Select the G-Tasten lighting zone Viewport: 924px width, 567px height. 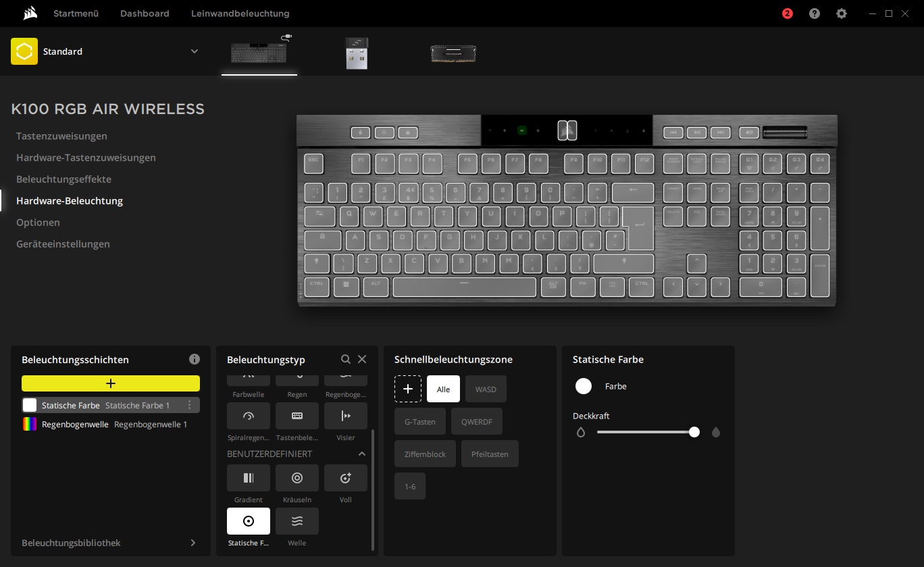pyautogui.click(x=420, y=421)
